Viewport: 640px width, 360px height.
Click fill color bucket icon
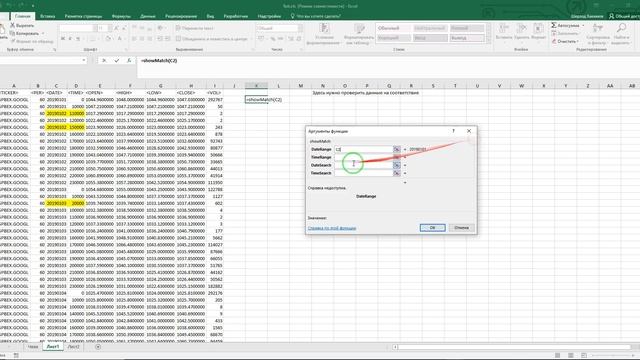point(108,39)
